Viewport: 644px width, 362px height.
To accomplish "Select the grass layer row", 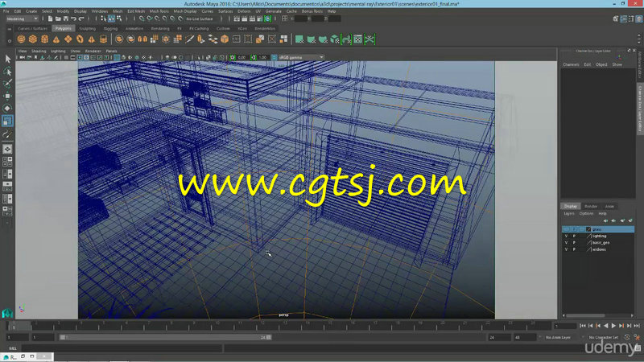I will coord(598,229).
